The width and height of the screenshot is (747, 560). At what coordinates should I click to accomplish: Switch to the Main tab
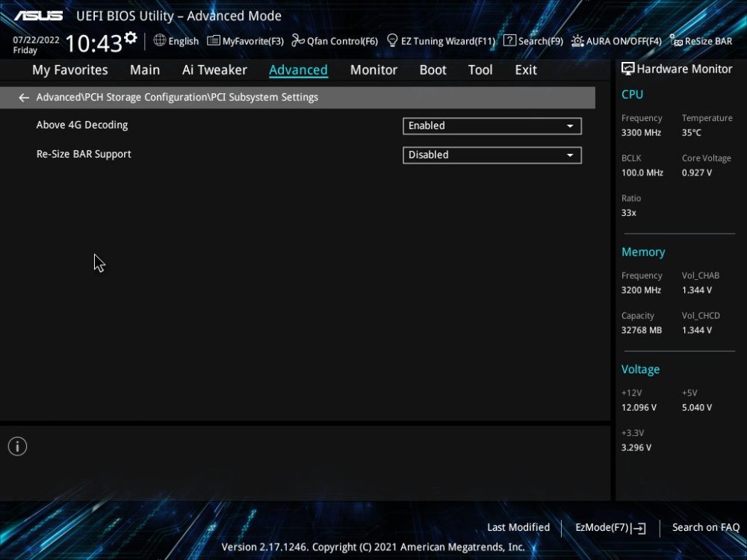pyautogui.click(x=145, y=70)
